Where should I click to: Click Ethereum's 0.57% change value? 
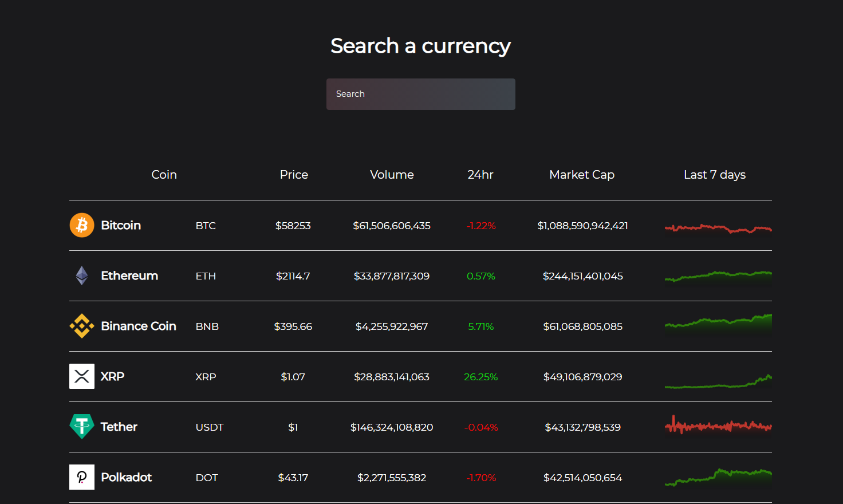[481, 276]
